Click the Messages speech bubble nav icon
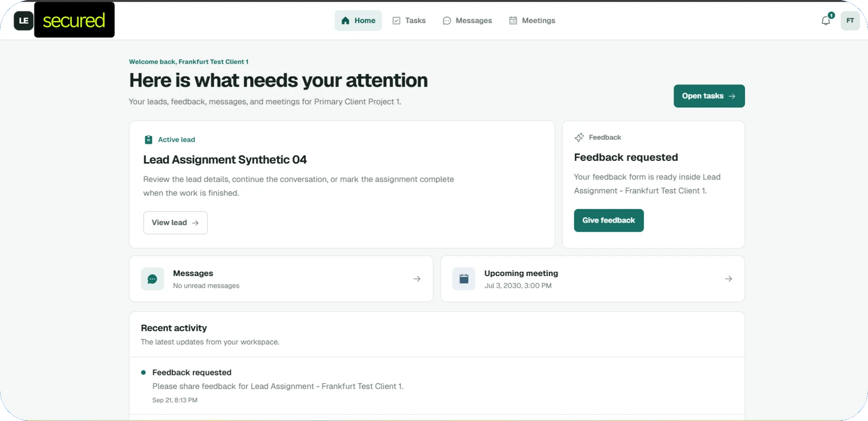This screenshot has width=868, height=421. tap(447, 21)
